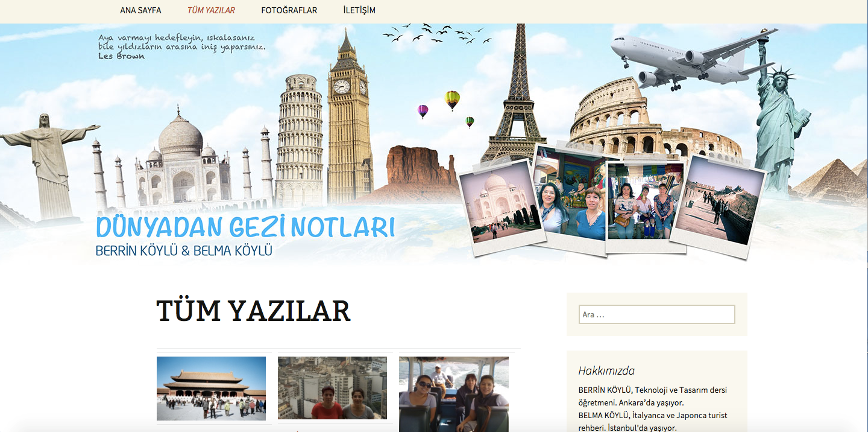Select the TÜM YAZILAR navigation item
The height and width of the screenshot is (432, 868).
[211, 10]
